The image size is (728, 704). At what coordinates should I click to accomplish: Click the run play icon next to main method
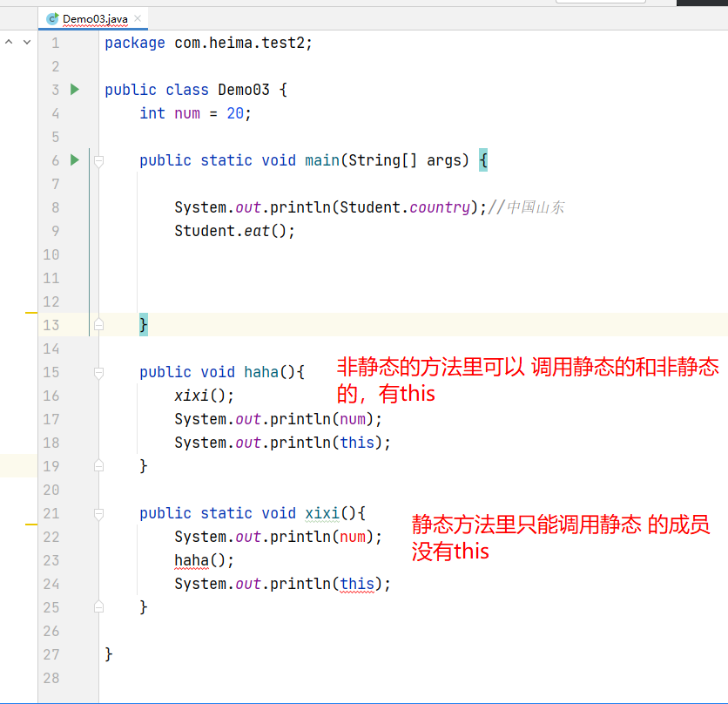(x=74, y=159)
